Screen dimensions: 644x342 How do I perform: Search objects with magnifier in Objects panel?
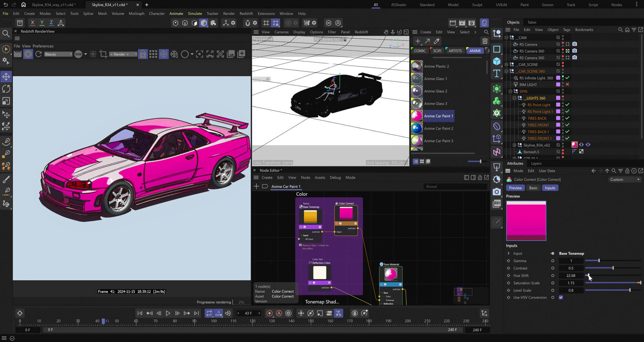620,30
